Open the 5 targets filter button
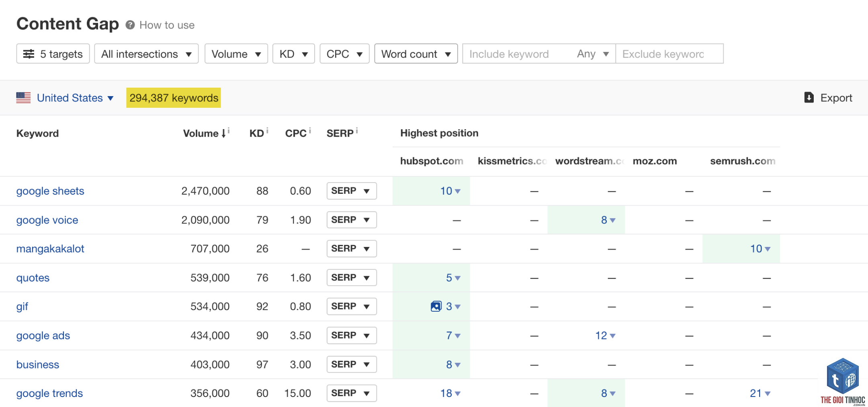Viewport: 868px width, 407px height. tap(53, 54)
